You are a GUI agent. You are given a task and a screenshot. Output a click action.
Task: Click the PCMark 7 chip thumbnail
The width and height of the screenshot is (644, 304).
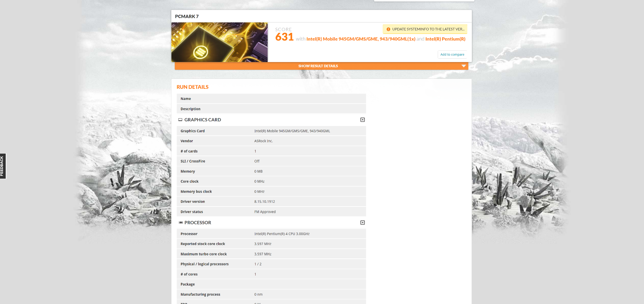[219, 42]
